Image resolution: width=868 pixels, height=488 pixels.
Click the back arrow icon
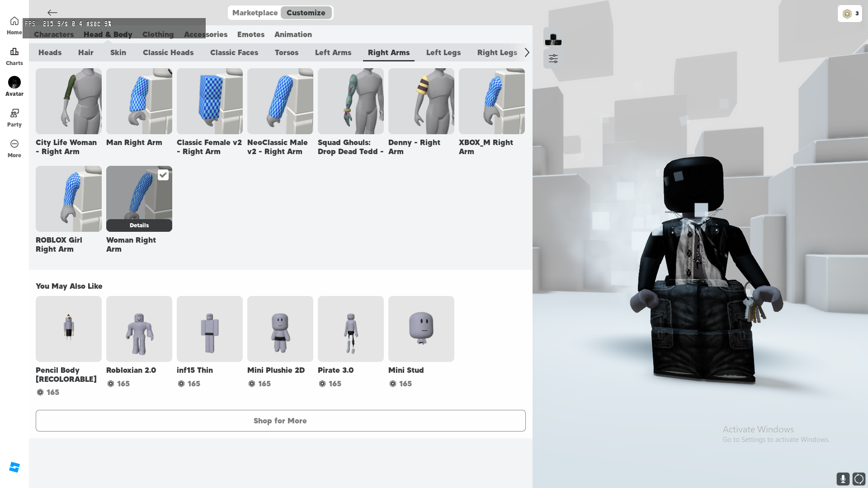click(x=52, y=13)
